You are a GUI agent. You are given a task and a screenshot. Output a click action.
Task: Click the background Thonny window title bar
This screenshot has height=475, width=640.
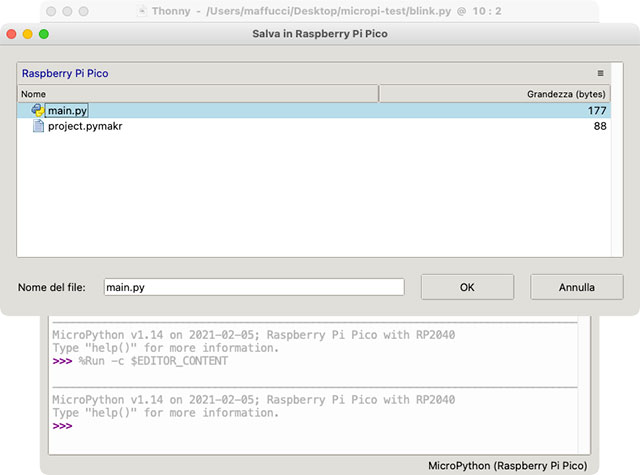click(x=320, y=11)
